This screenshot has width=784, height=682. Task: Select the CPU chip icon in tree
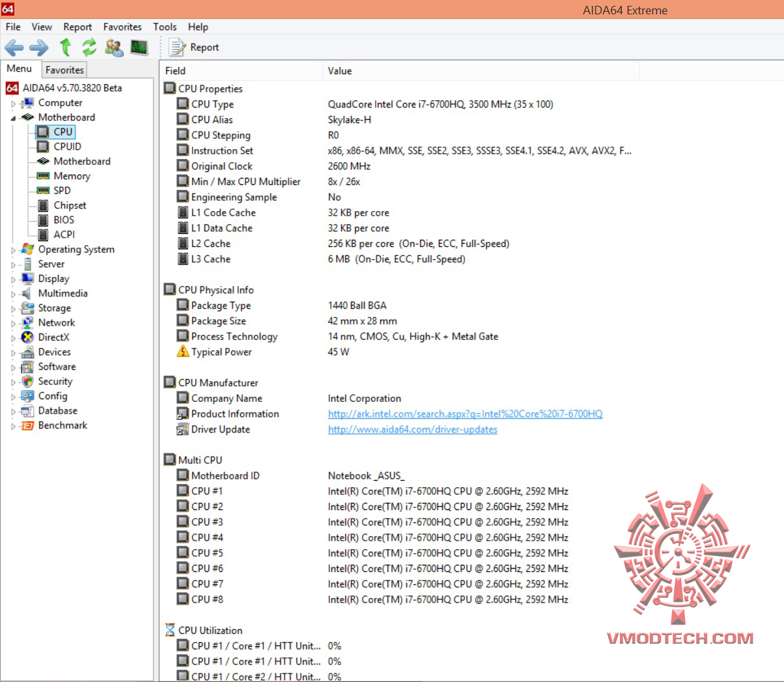pos(43,132)
